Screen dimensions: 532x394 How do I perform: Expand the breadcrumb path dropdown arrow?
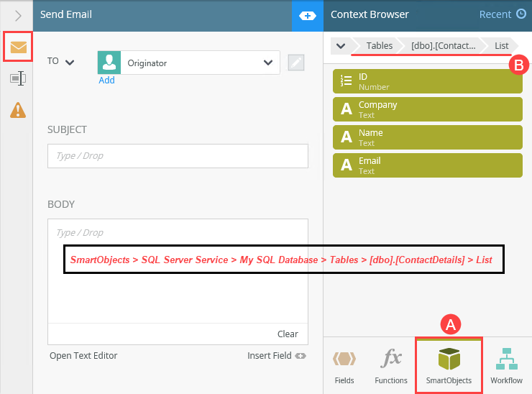pos(341,46)
